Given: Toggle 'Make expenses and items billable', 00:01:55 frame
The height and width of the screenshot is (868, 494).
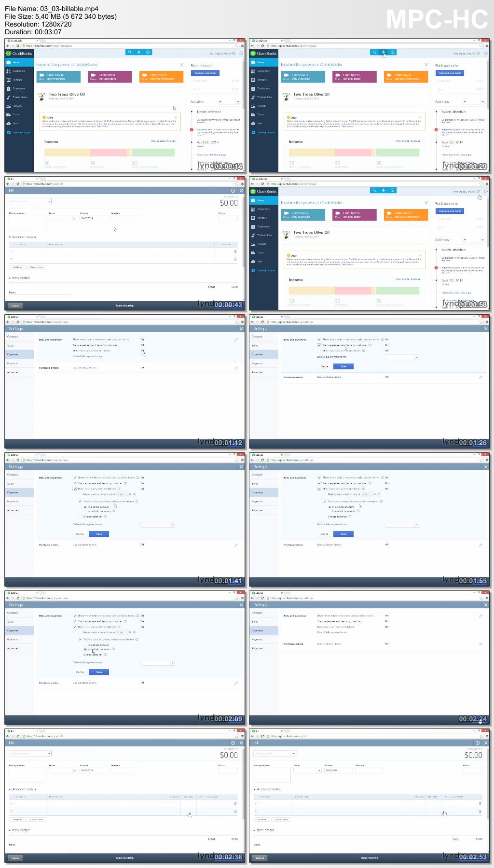Looking at the screenshot, I should (319, 489).
